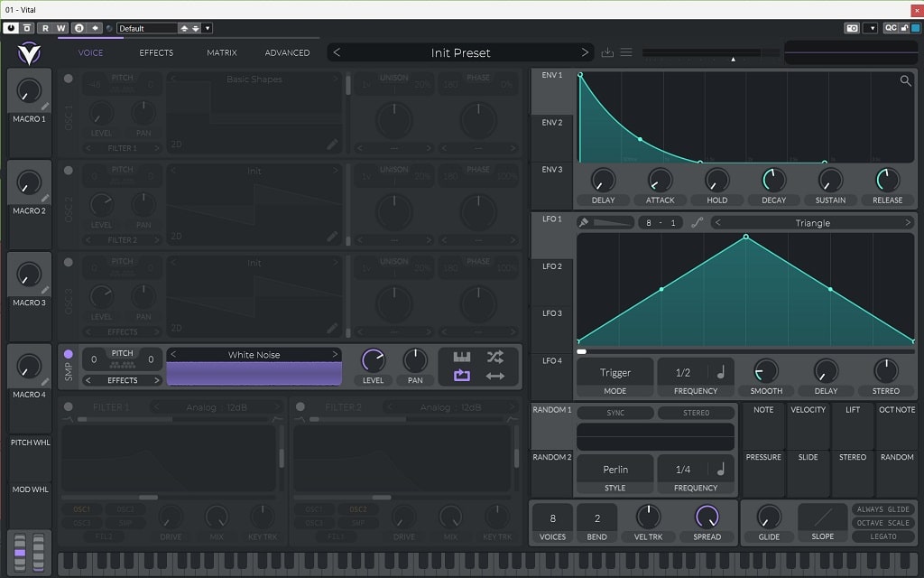Viewport: 924px width, 578px height.
Task: Toggle OCTAVE SCALE option
Action: [x=882, y=523]
